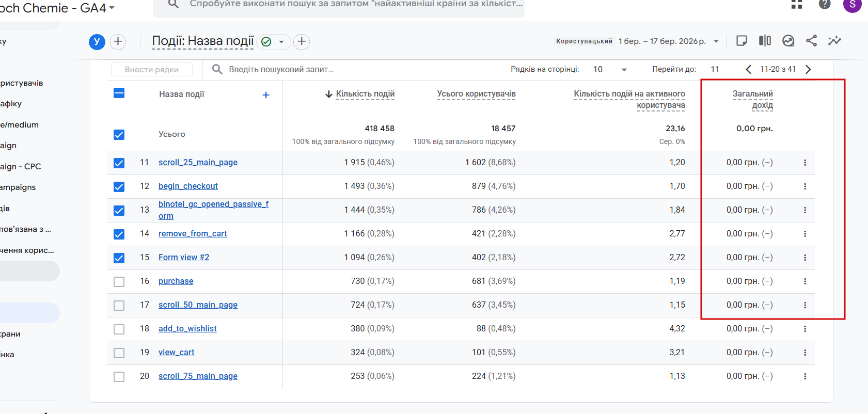The image size is (868, 414).
Task: Click the compare columns icon
Action: pos(765,41)
